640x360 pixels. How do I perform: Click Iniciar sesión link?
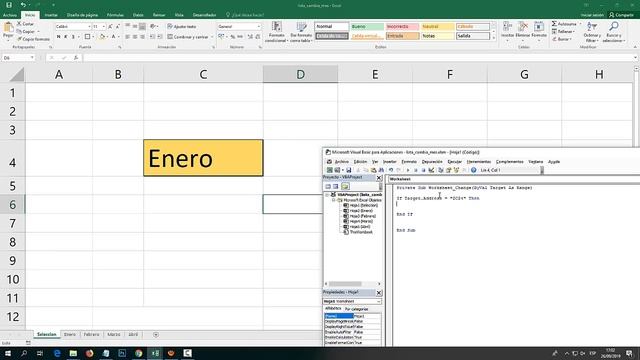592,15
